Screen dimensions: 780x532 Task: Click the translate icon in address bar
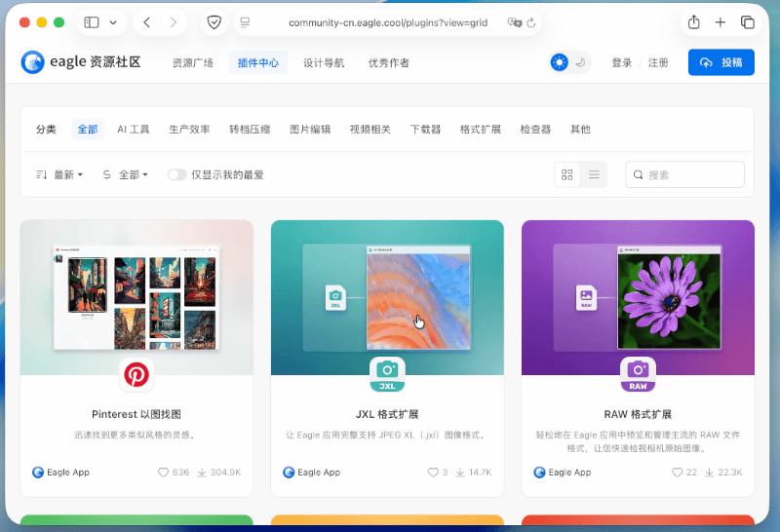pos(514,22)
